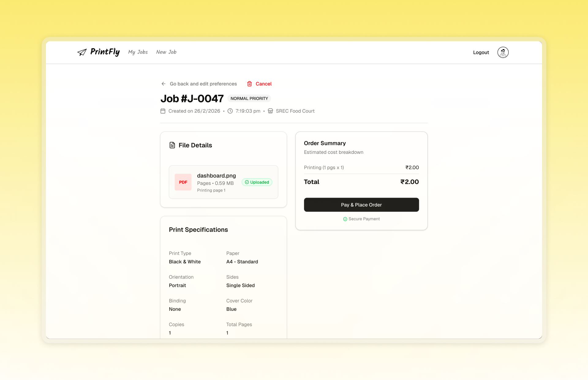Go back and edit preferences link
The height and width of the screenshot is (380, 588).
coord(203,84)
